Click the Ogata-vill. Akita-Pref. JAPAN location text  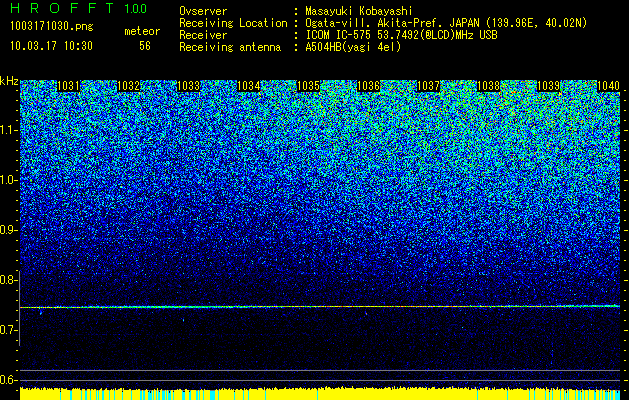pyautogui.click(x=446, y=23)
